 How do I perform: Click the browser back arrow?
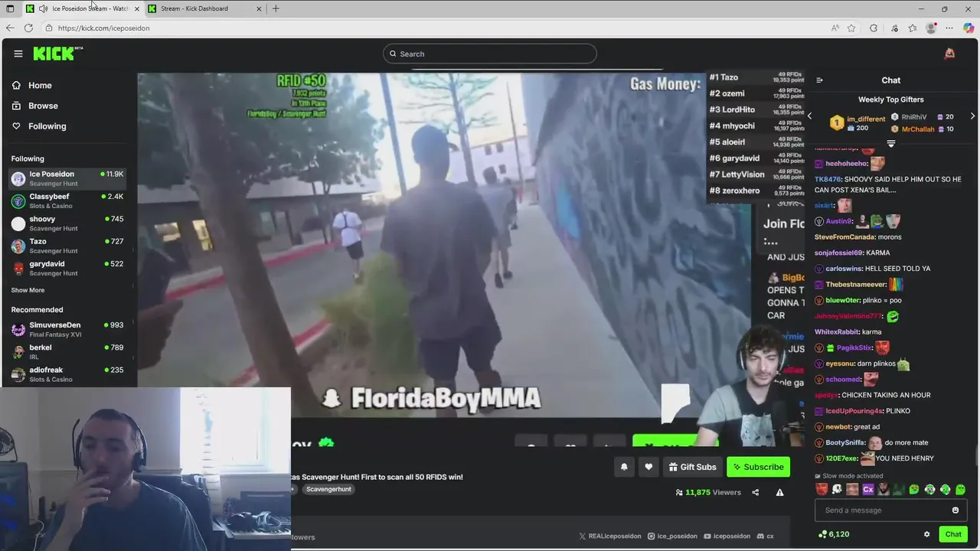point(10,28)
